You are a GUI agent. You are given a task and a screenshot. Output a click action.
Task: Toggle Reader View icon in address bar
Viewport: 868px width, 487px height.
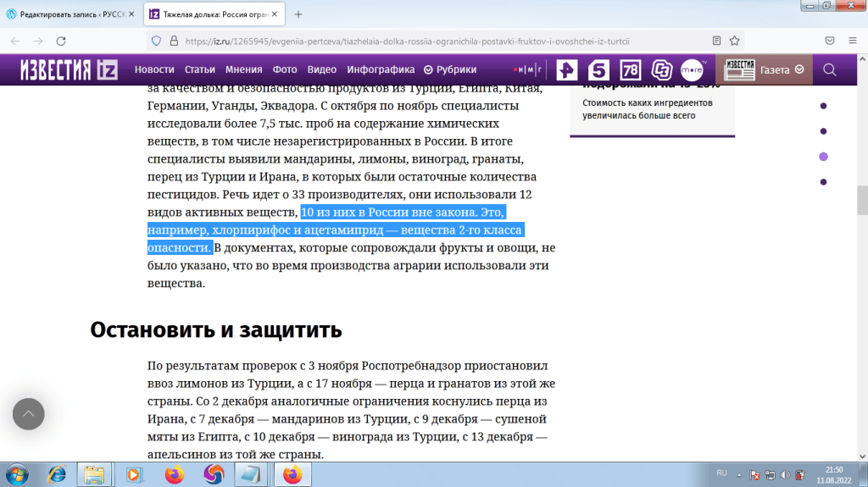(x=716, y=41)
